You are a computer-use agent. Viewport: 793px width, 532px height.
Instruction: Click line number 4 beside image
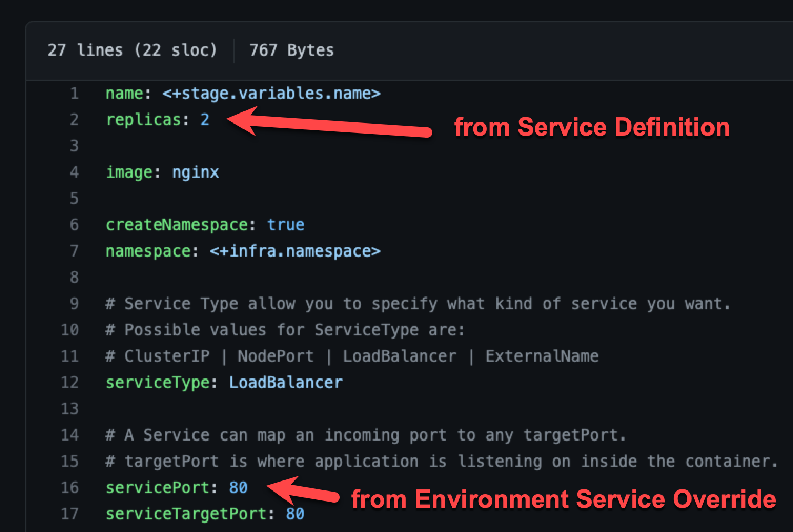[74, 172]
